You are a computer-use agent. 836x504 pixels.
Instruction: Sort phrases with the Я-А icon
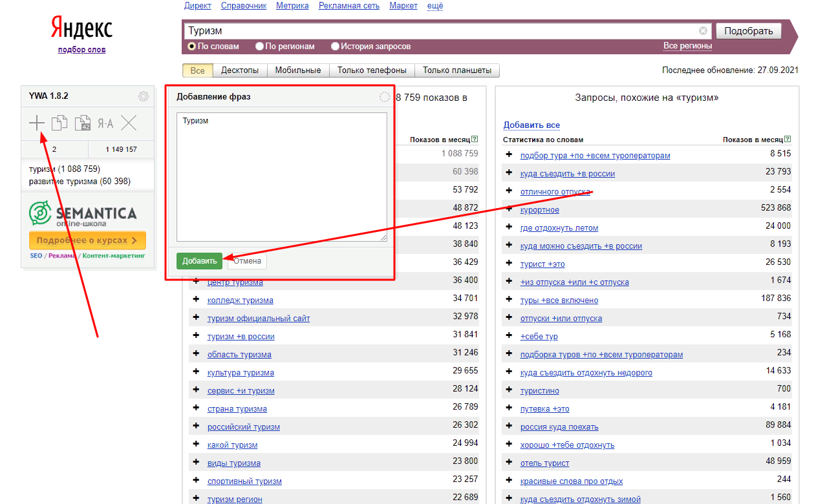(x=105, y=123)
